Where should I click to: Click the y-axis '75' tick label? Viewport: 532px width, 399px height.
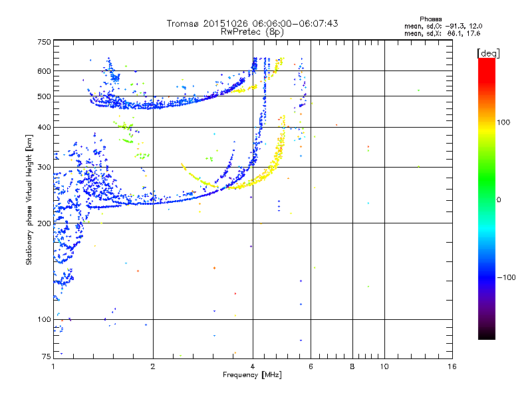click(x=47, y=356)
